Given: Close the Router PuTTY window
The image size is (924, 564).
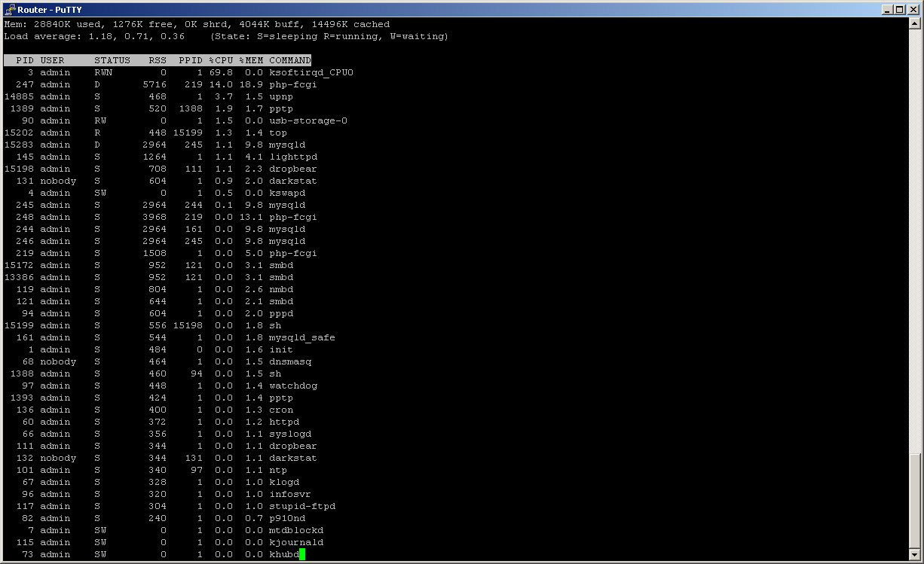Looking at the screenshot, I should click(x=914, y=9).
